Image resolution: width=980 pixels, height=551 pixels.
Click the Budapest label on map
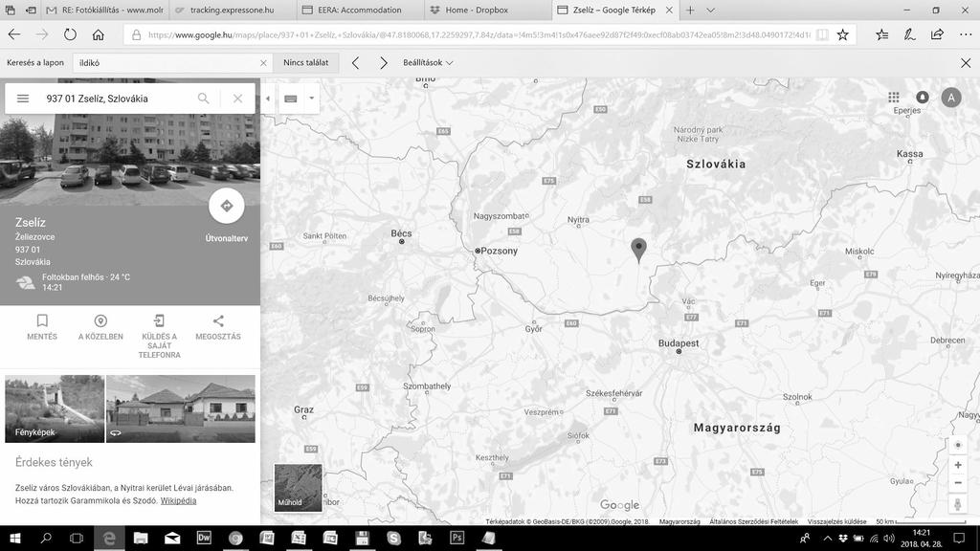point(679,343)
